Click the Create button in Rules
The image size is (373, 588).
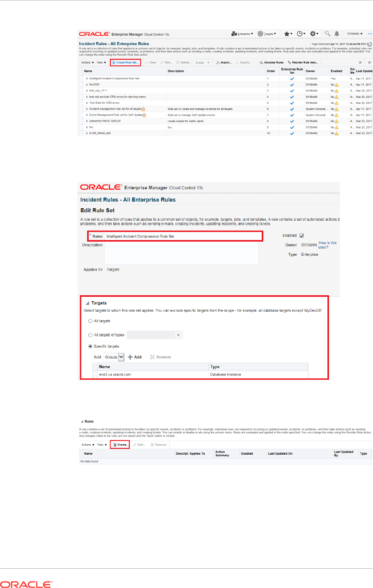click(120, 445)
